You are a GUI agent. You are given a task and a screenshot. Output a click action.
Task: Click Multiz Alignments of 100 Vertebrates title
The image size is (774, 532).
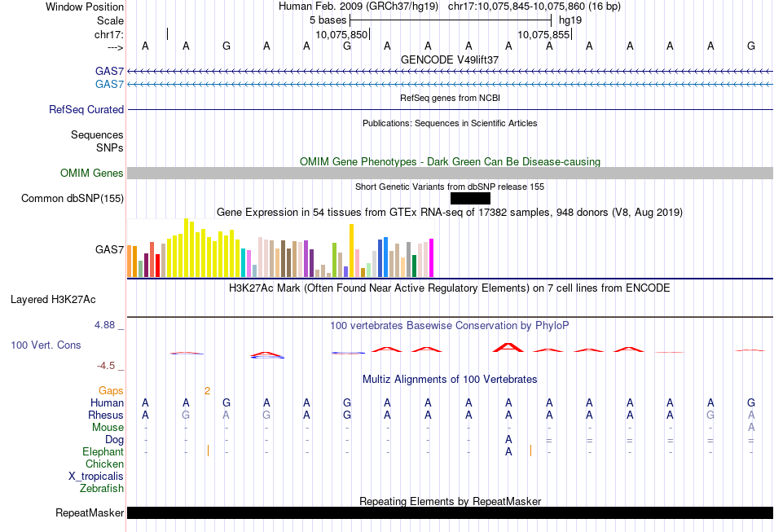point(450,379)
